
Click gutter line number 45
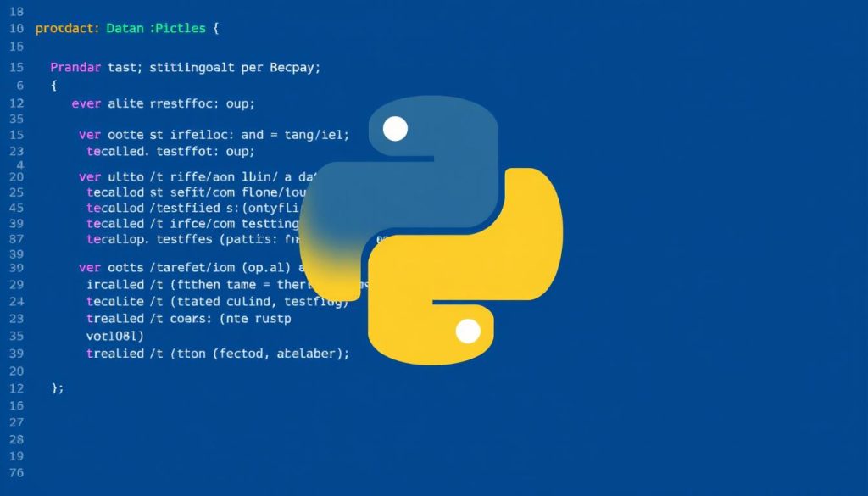click(17, 208)
